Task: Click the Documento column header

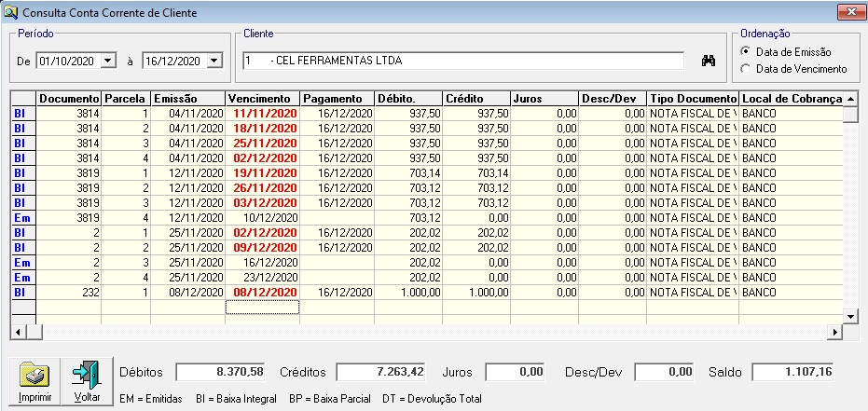Action: (69, 98)
